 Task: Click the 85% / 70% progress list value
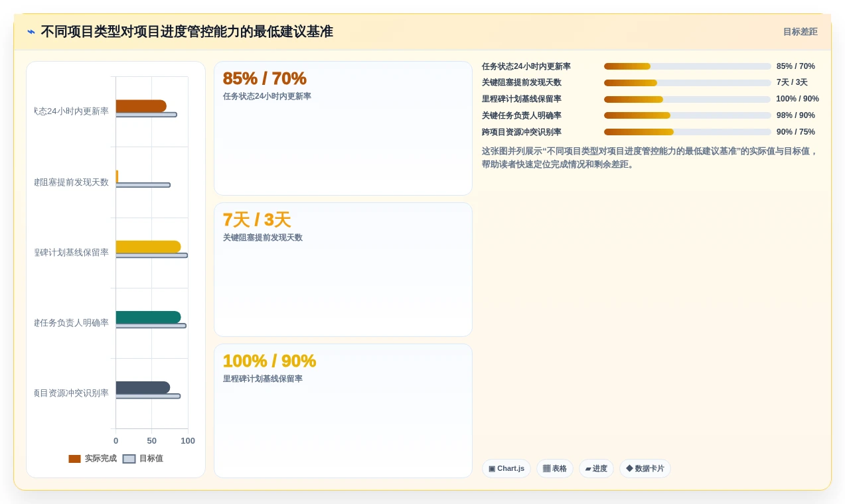[795, 66]
